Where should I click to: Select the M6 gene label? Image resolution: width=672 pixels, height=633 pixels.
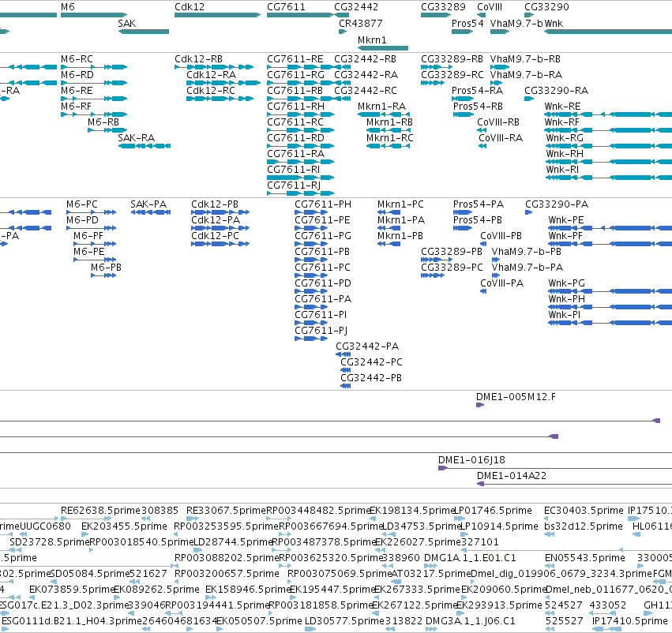pos(68,7)
